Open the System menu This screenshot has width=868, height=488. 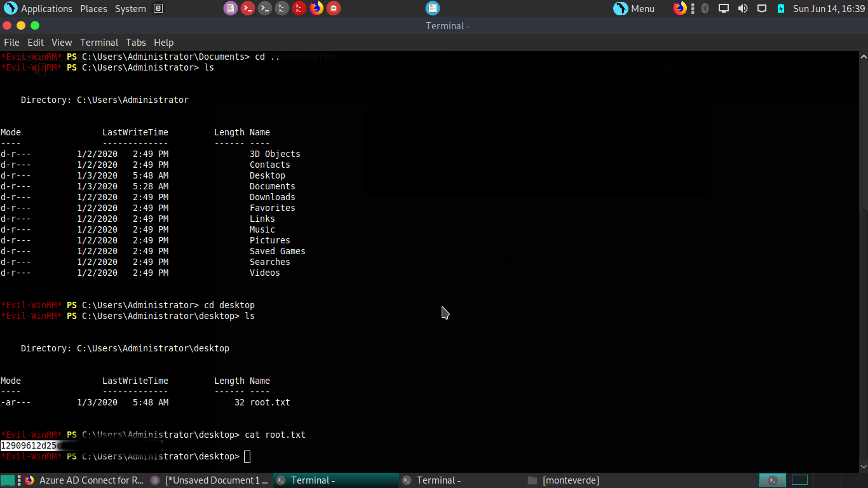coord(130,9)
